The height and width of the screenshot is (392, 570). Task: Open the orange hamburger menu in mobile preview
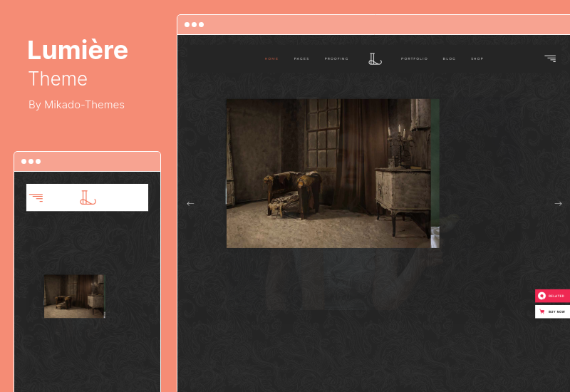click(36, 197)
